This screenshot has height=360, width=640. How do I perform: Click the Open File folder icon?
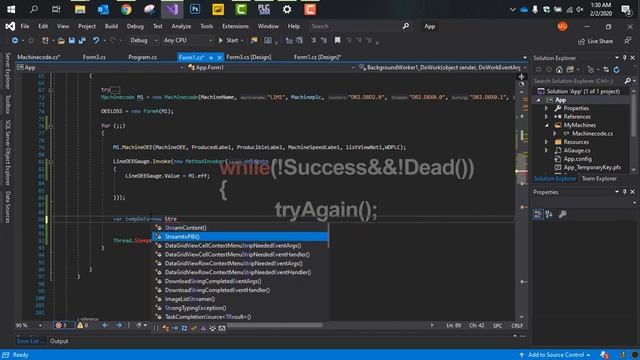tap(61, 40)
